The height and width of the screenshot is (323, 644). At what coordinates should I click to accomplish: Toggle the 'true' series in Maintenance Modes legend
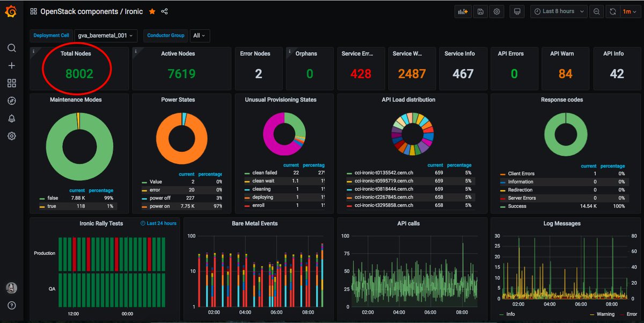click(51, 206)
